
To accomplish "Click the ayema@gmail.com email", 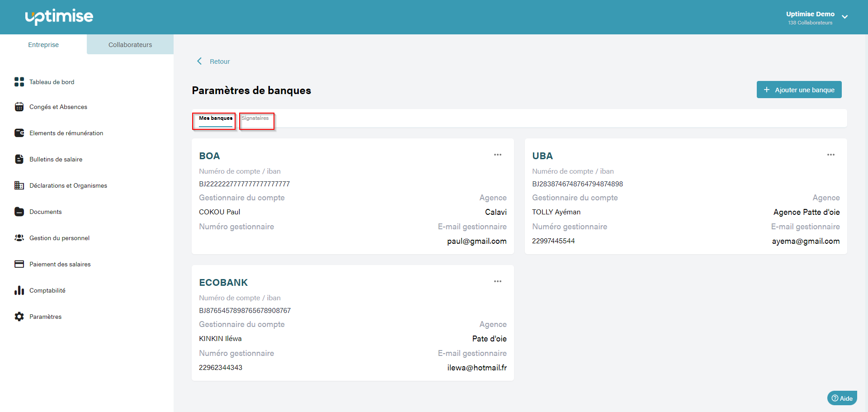I will coord(806,241).
